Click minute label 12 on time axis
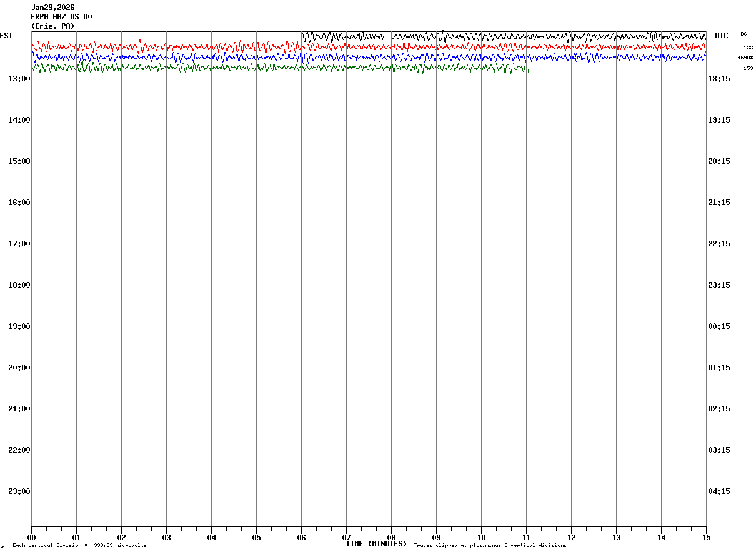This screenshot has width=756, height=554. click(x=571, y=537)
